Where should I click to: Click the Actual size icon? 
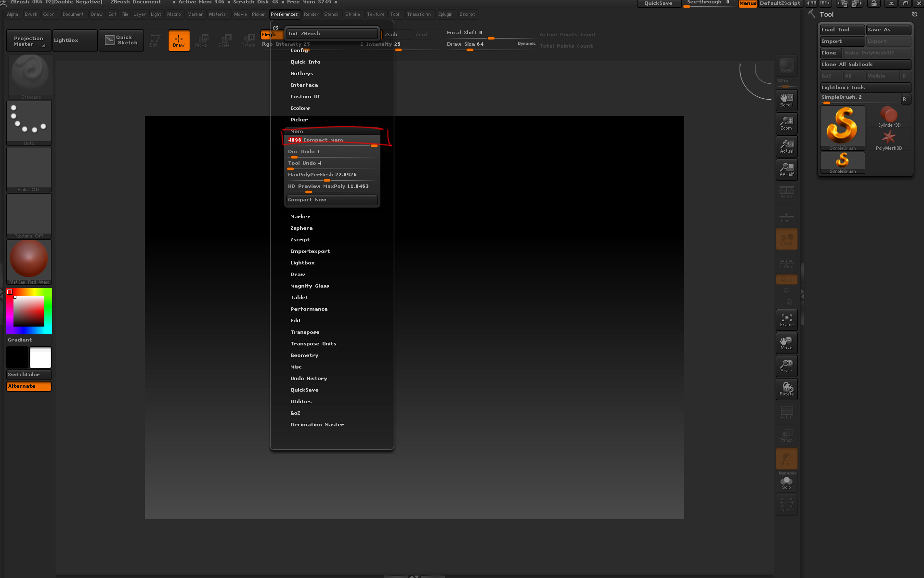(786, 146)
